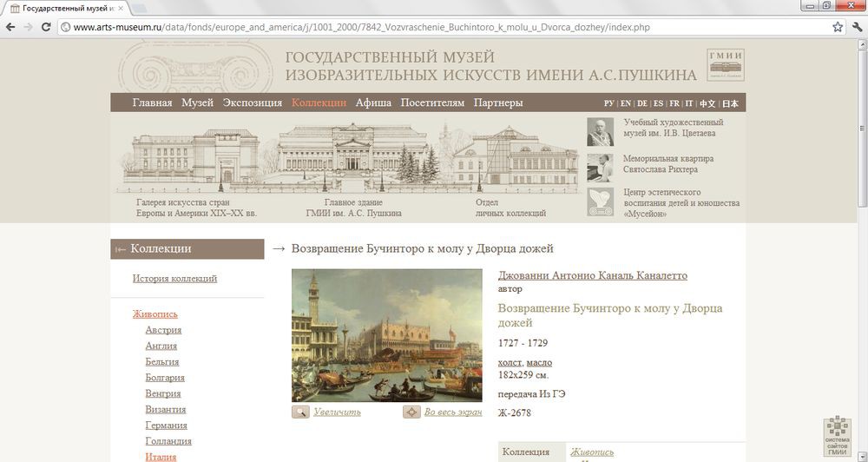Click Живопись link in Коллекция row
Screen dimensions: 868x462
(x=592, y=452)
